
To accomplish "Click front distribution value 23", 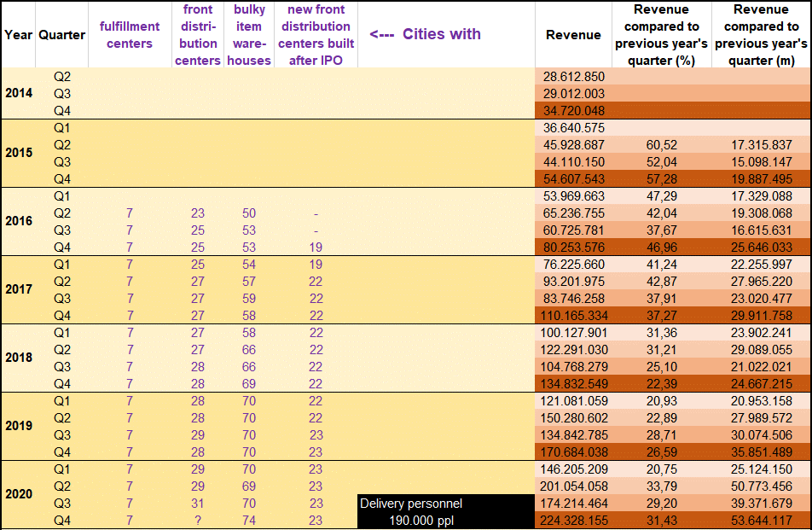I will (198, 213).
